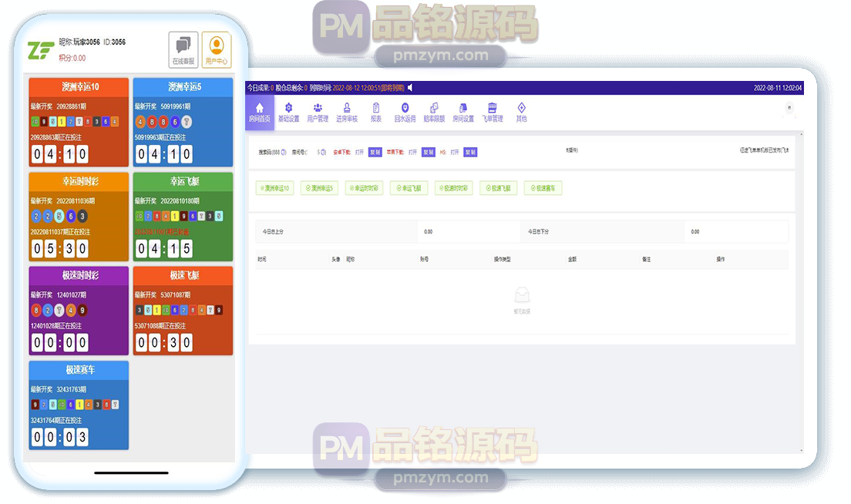Open the 澳洲幸运10 game card on phone
Image resolution: width=851 pixels, height=504 pixels.
point(79,122)
